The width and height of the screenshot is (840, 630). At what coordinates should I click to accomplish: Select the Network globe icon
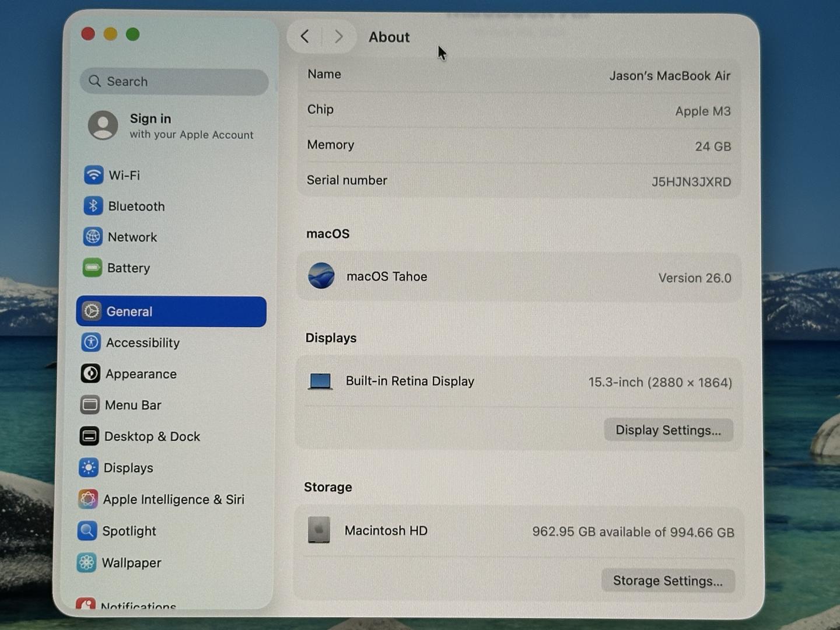point(93,237)
